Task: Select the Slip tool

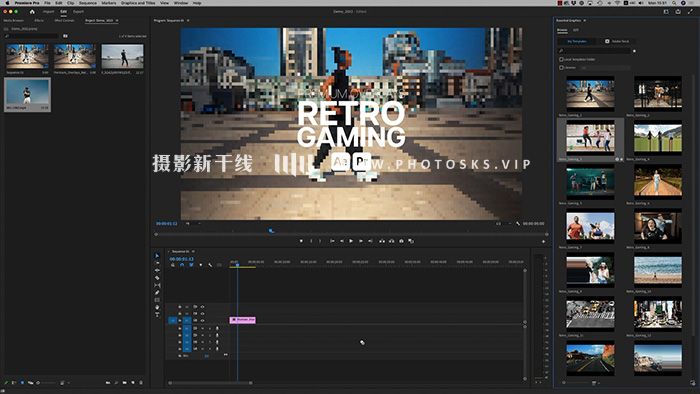Action: tap(157, 285)
